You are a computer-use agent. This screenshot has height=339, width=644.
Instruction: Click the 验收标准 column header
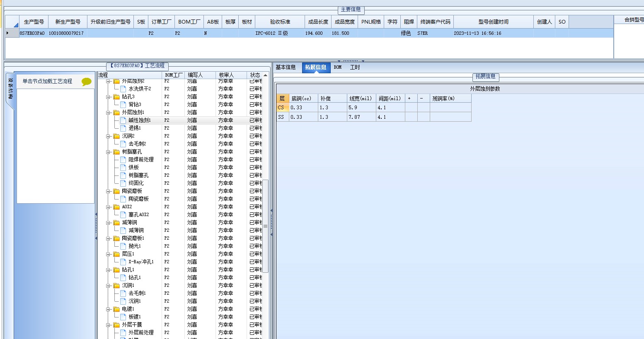[280, 22]
